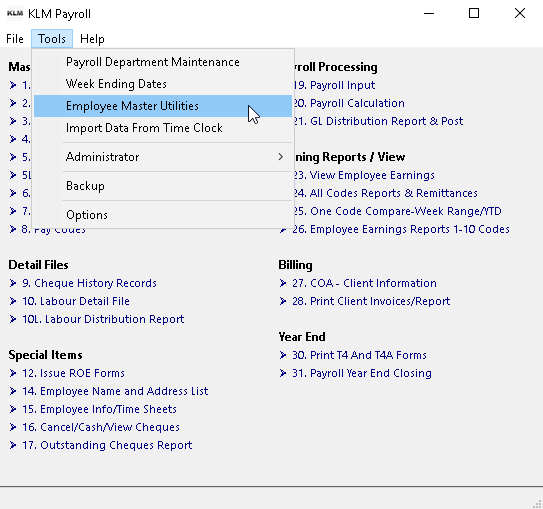
Task: Choose Import Data From Time Clock
Action: click(163, 128)
